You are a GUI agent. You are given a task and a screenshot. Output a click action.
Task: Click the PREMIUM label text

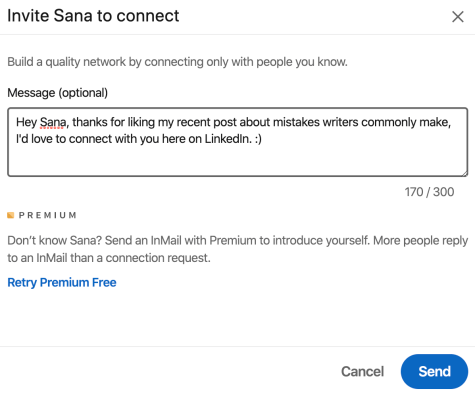(48, 215)
